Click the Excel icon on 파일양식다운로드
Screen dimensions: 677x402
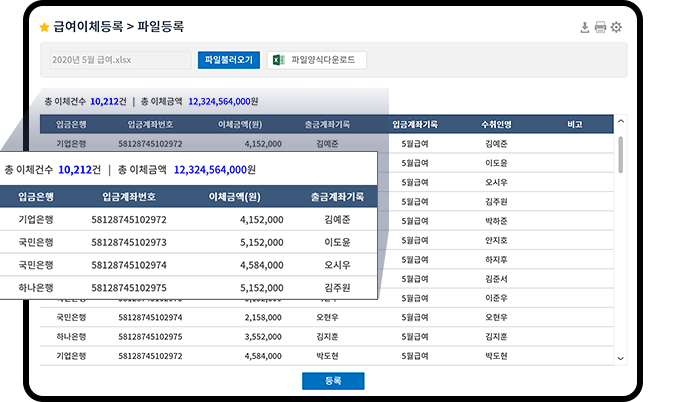click(279, 60)
